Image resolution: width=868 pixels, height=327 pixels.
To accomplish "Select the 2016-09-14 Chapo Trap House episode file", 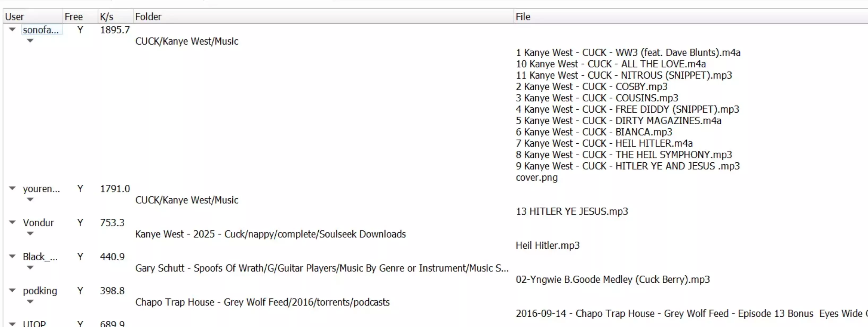I will pyautogui.click(x=692, y=313).
